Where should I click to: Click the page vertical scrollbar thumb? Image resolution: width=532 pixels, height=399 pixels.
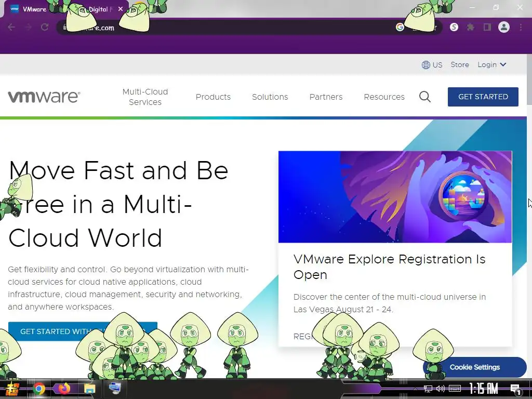pyautogui.click(x=529, y=79)
